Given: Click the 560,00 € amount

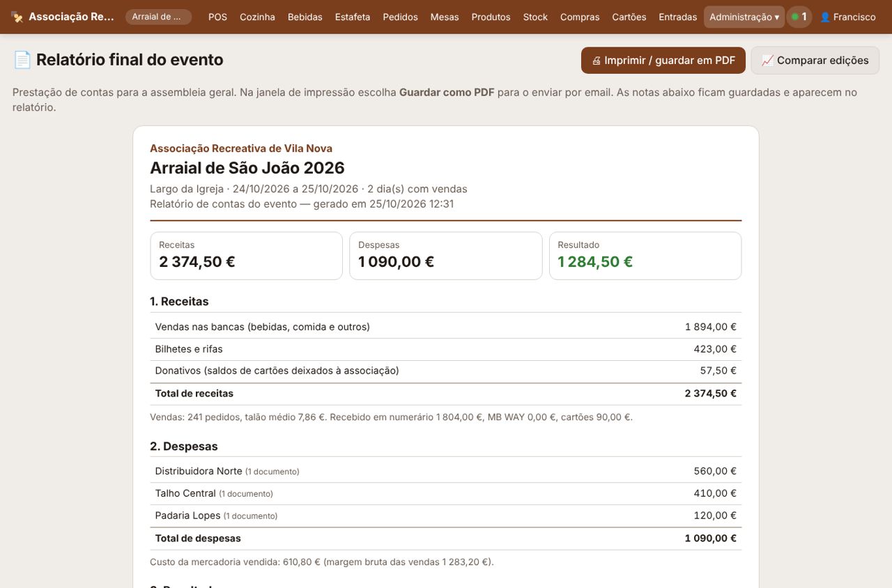Looking at the screenshot, I should point(715,471).
